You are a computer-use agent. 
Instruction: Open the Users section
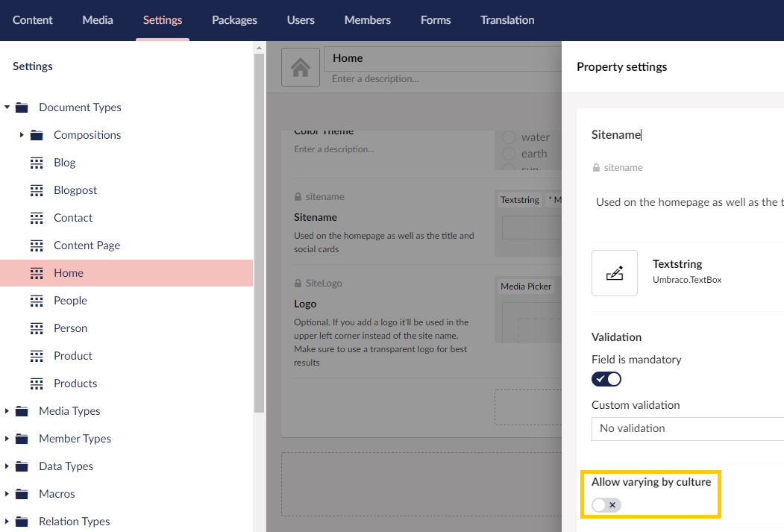point(301,20)
